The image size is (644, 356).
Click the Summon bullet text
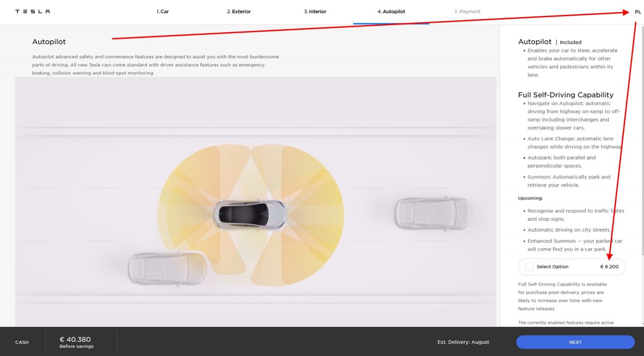tap(569, 181)
